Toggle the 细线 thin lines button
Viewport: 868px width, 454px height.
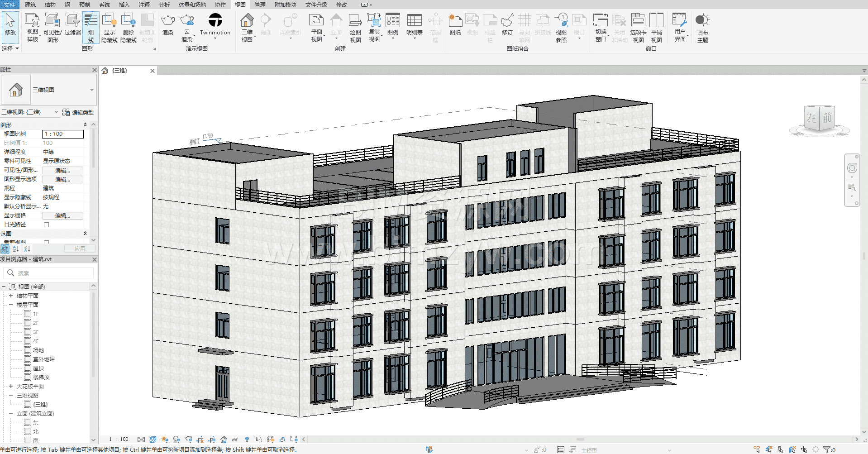pos(91,27)
